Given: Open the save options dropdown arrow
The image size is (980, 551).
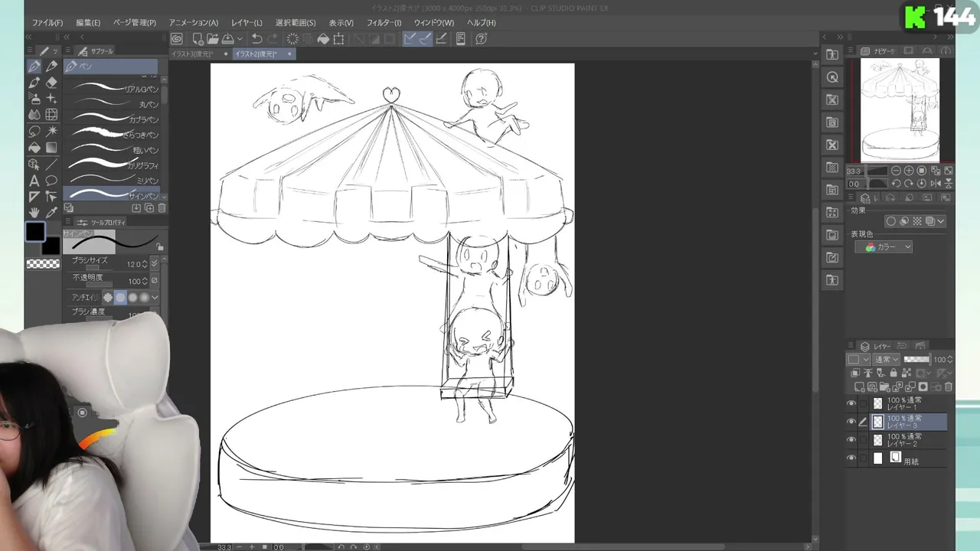Looking at the screenshot, I should click(x=240, y=39).
